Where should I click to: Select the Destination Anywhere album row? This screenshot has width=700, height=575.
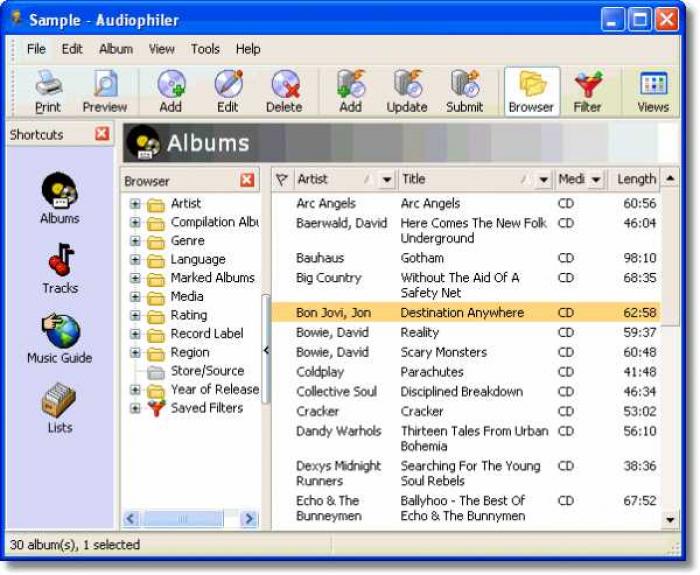pyautogui.click(x=466, y=312)
